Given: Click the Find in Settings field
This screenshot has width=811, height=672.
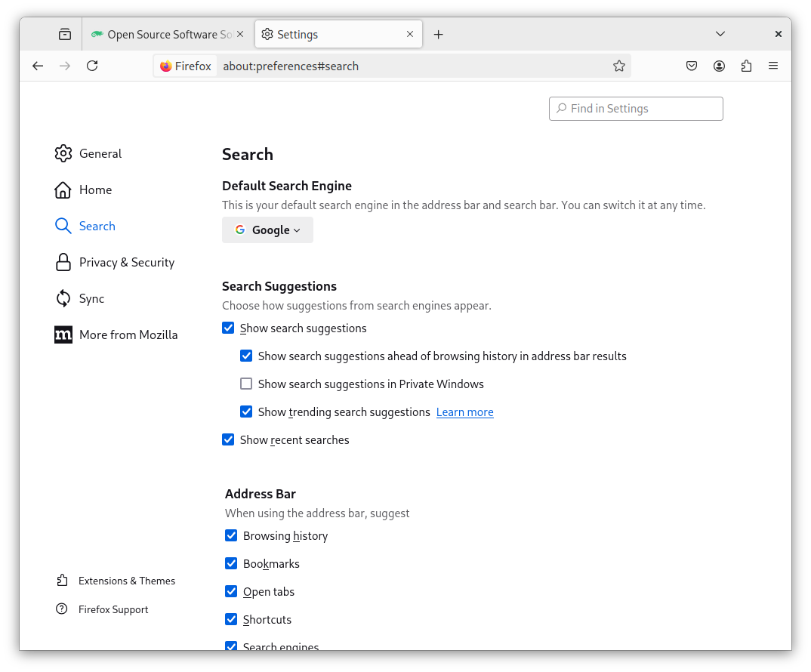Looking at the screenshot, I should 636,109.
